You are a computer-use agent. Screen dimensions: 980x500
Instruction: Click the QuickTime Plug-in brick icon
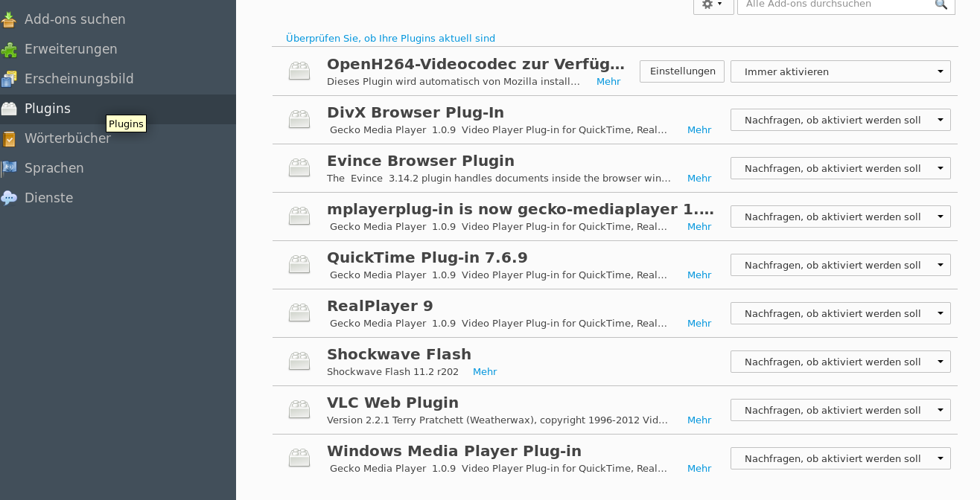click(x=299, y=265)
